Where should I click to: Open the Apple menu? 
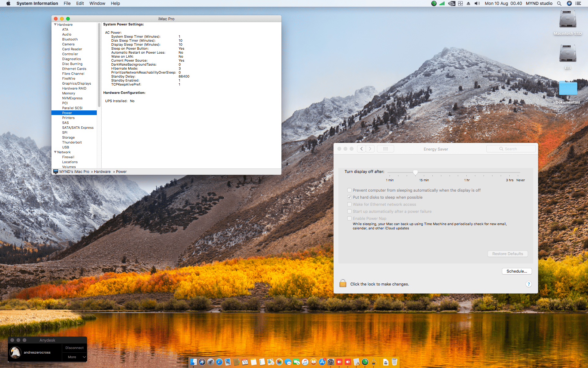click(8, 3)
